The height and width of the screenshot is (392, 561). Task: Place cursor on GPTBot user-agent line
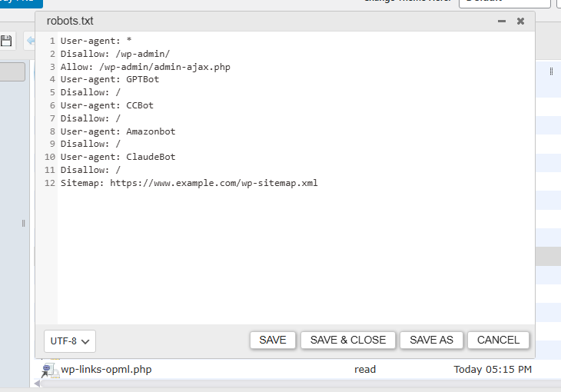point(109,79)
